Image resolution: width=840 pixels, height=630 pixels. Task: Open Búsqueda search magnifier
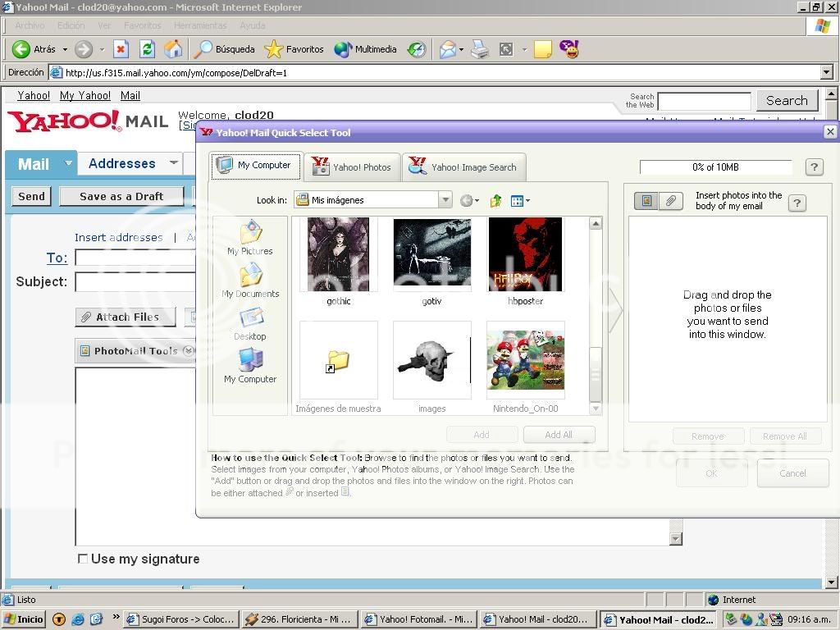click(x=224, y=49)
